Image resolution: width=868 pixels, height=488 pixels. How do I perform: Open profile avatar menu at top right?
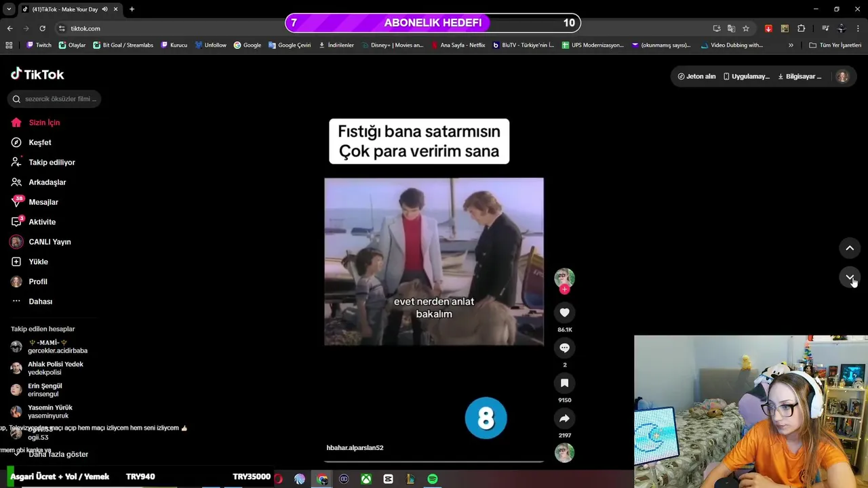coord(842,77)
